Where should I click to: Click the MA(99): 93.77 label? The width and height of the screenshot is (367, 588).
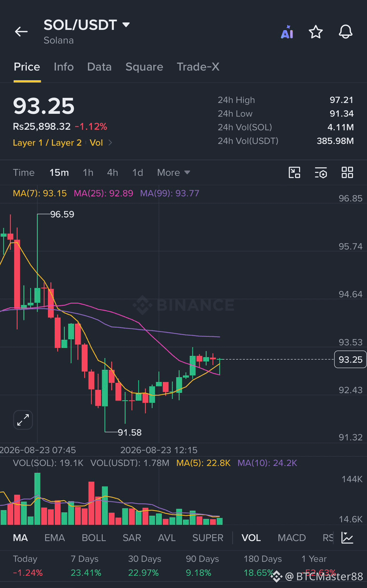[170, 193]
